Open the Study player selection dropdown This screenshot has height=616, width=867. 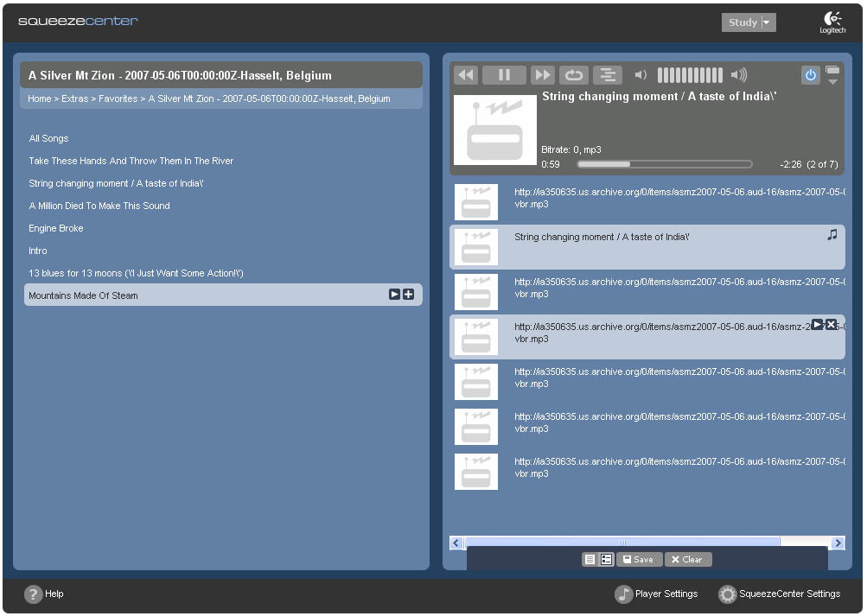click(x=749, y=22)
